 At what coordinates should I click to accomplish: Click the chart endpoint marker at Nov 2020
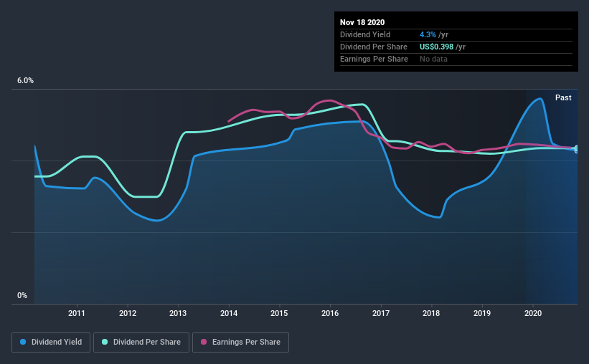pyautogui.click(x=577, y=149)
